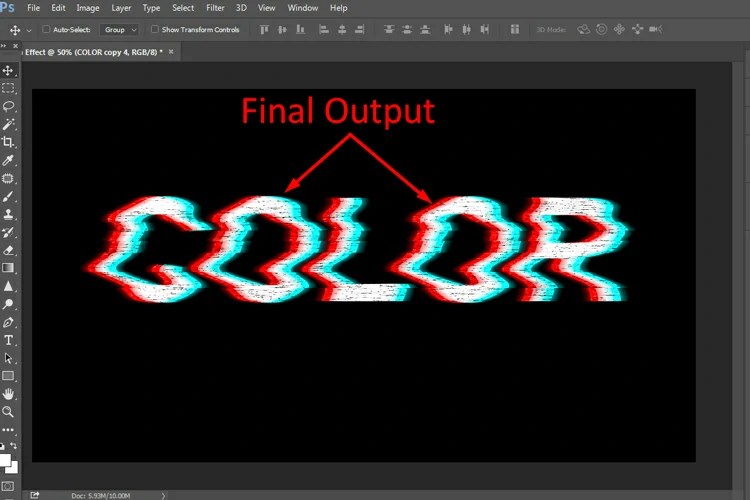
Task: Select the Lasso tool
Action: click(x=8, y=106)
